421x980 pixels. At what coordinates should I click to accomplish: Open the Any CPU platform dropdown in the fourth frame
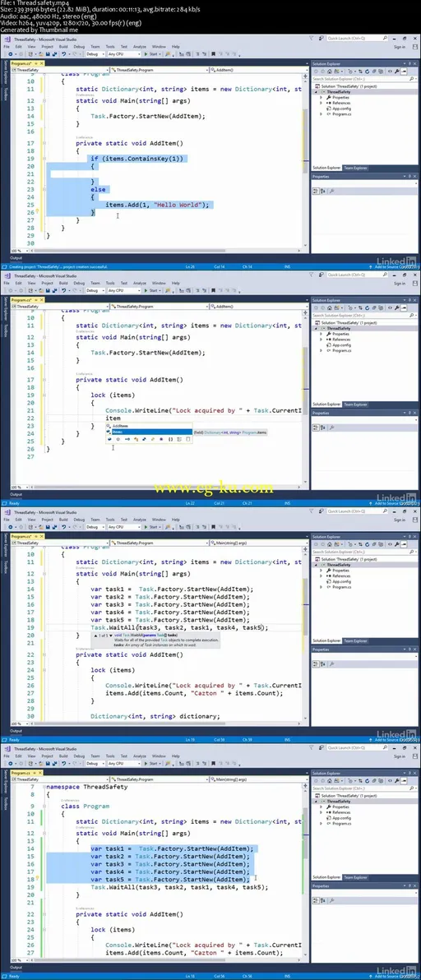(123, 763)
